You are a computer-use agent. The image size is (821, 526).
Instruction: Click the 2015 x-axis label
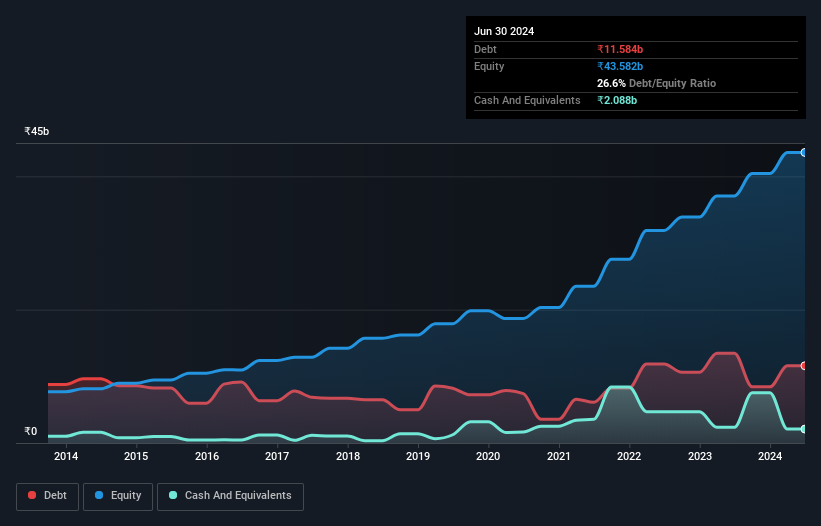pos(136,456)
